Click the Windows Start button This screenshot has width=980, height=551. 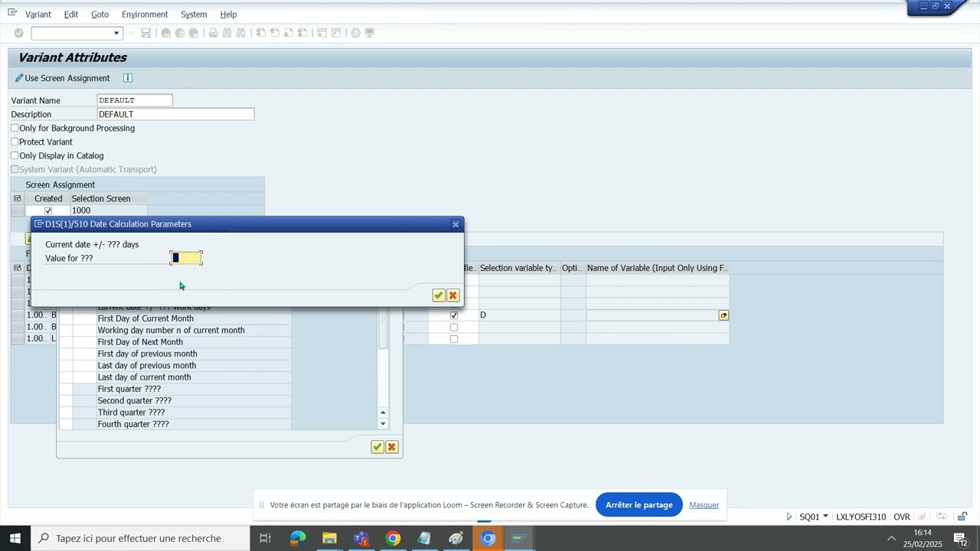tap(15, 539)
